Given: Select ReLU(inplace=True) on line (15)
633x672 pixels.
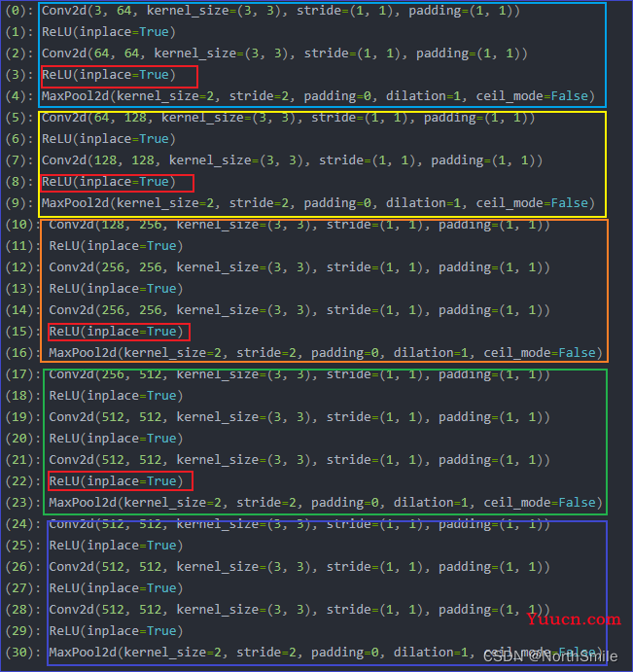Looking at the screenshot, I should (116, 332).
